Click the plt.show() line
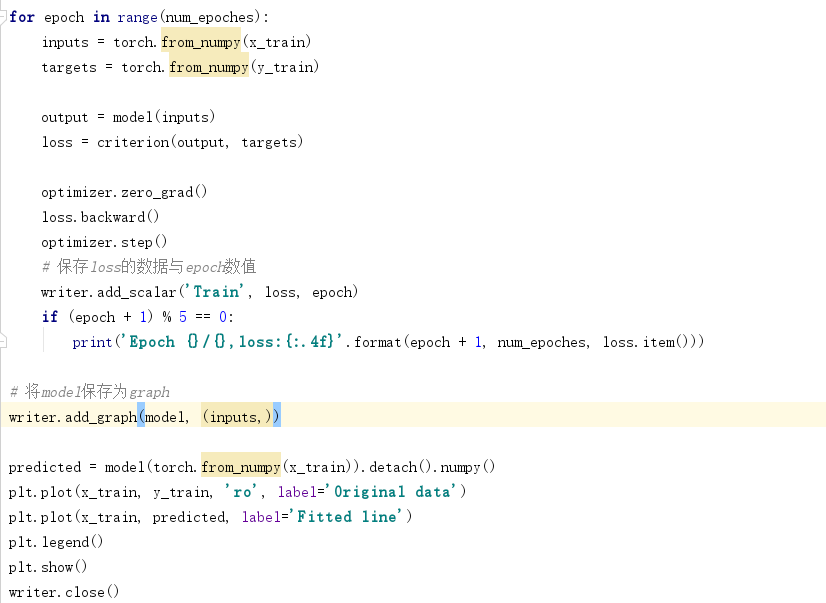 48,567
